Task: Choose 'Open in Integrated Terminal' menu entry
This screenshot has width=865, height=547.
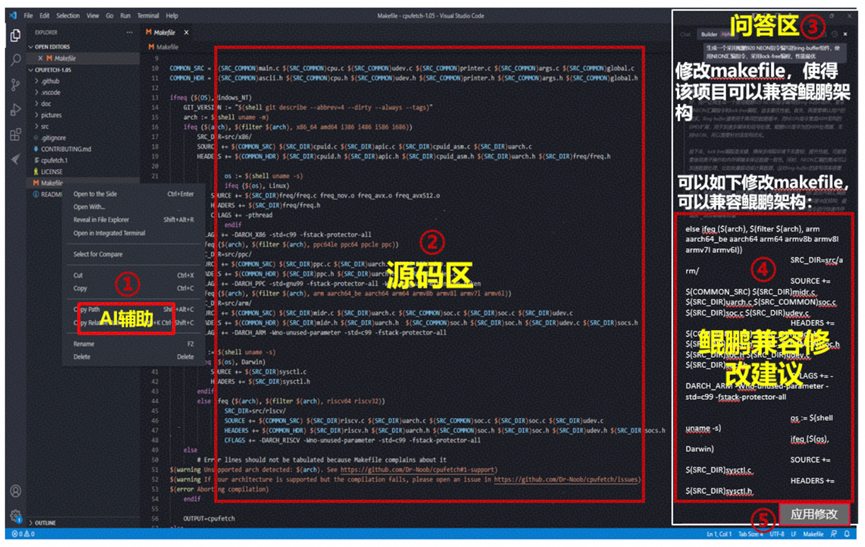Action: point(109,233)
